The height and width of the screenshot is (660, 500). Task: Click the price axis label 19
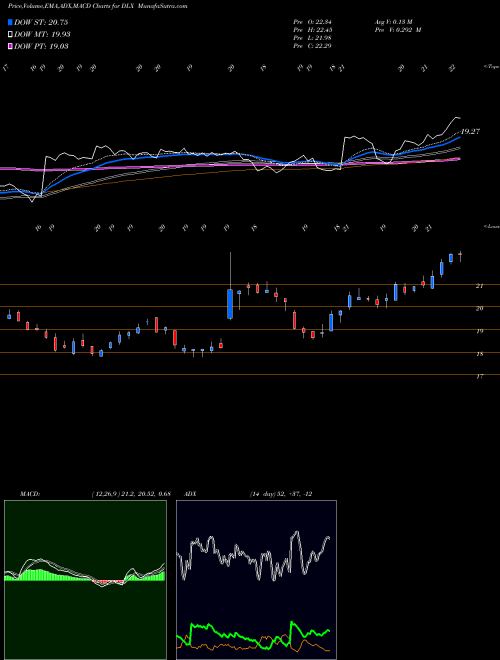click(x=479, y=331)
